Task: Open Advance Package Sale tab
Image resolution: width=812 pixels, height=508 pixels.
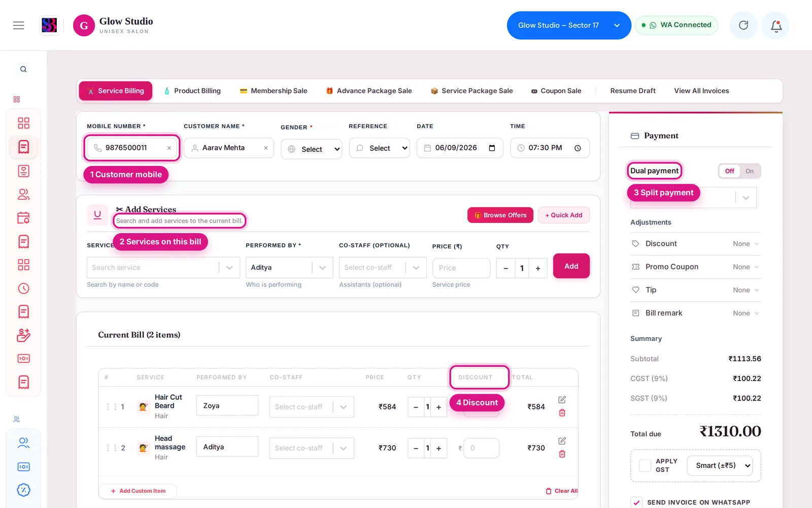Action: coord(369,91)
